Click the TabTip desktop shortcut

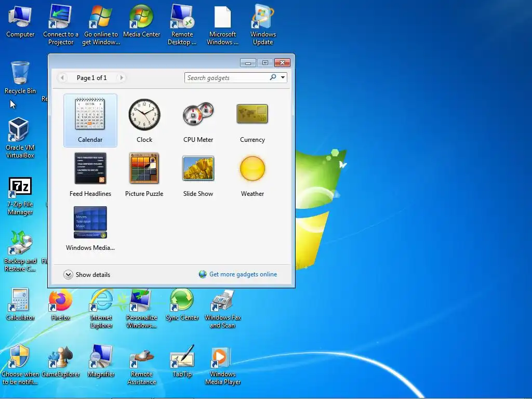coord(182,361)
